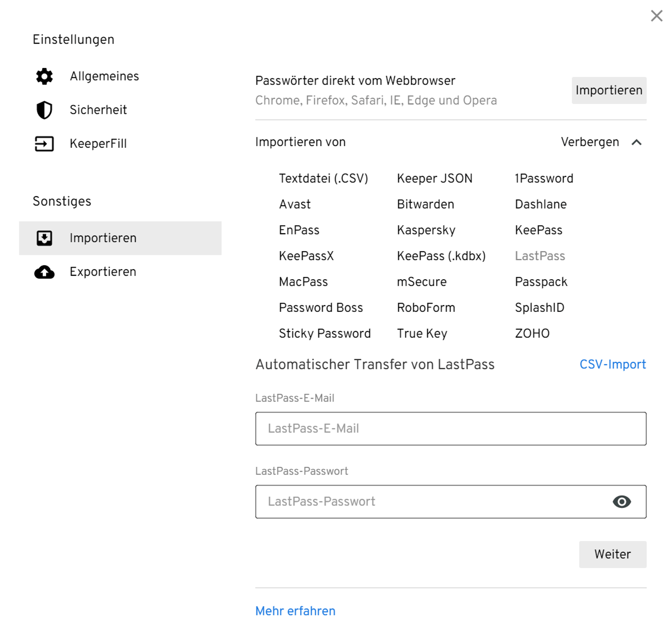Choose Textdatei (.CSV) as import source
This screenshot has height=636, width=672.
pyautogui.click(x=324, y=178)
